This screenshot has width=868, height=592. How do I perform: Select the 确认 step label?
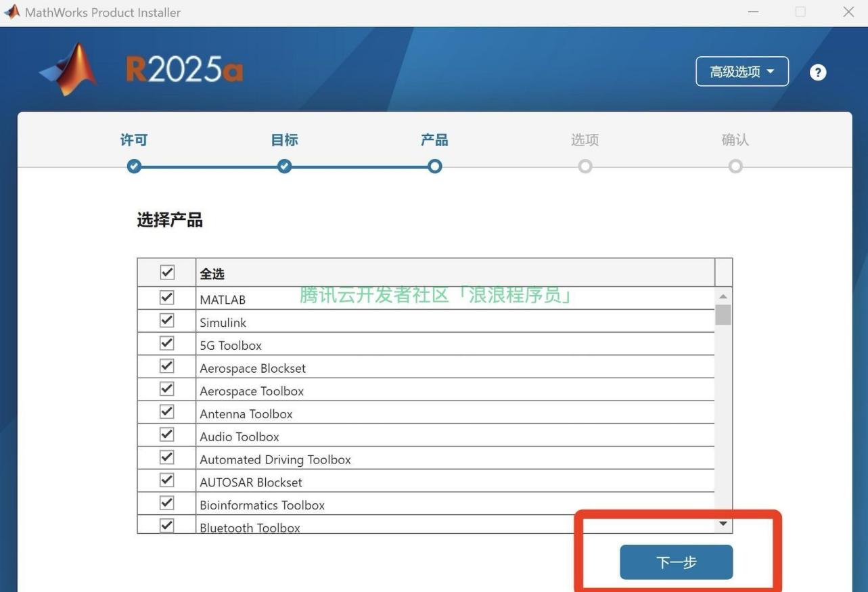pyautogui.click(x=735, y=140)
